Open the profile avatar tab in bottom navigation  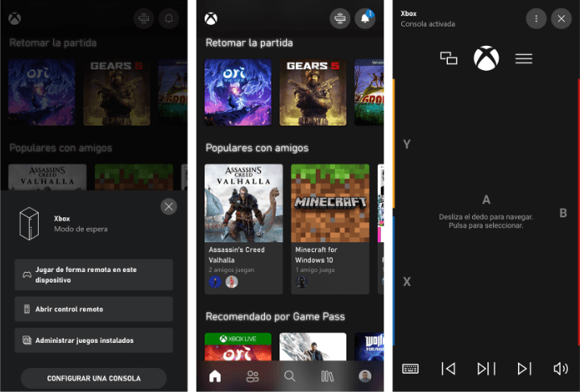pos(365,376)
